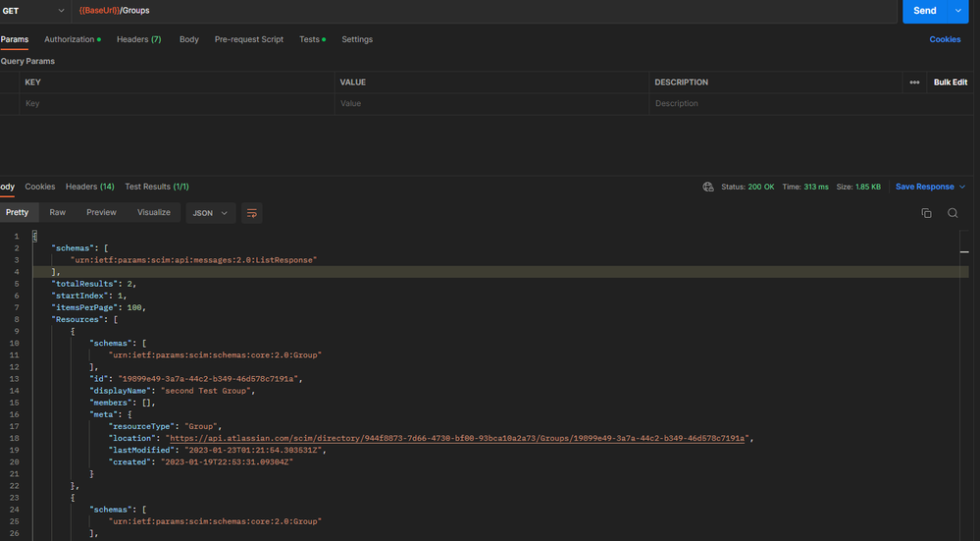Click the VALUE column header
The image size is (980, 541).
click(353, 82)
